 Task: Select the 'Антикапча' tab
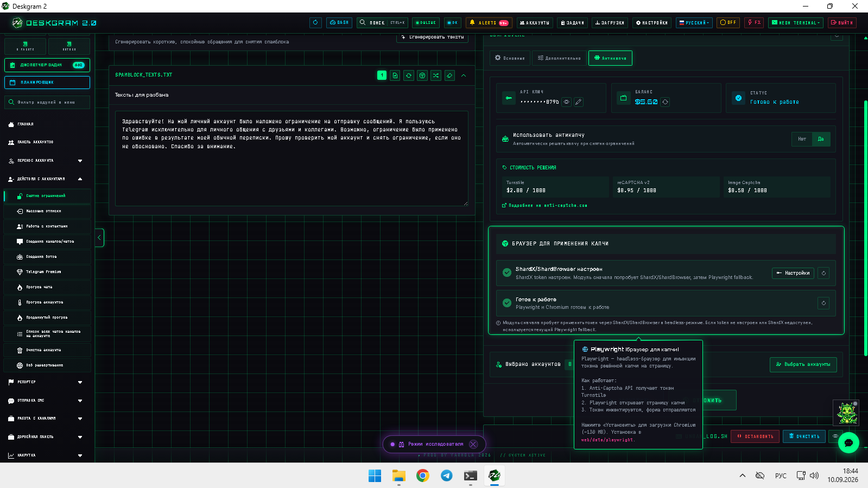click(610, 58)
